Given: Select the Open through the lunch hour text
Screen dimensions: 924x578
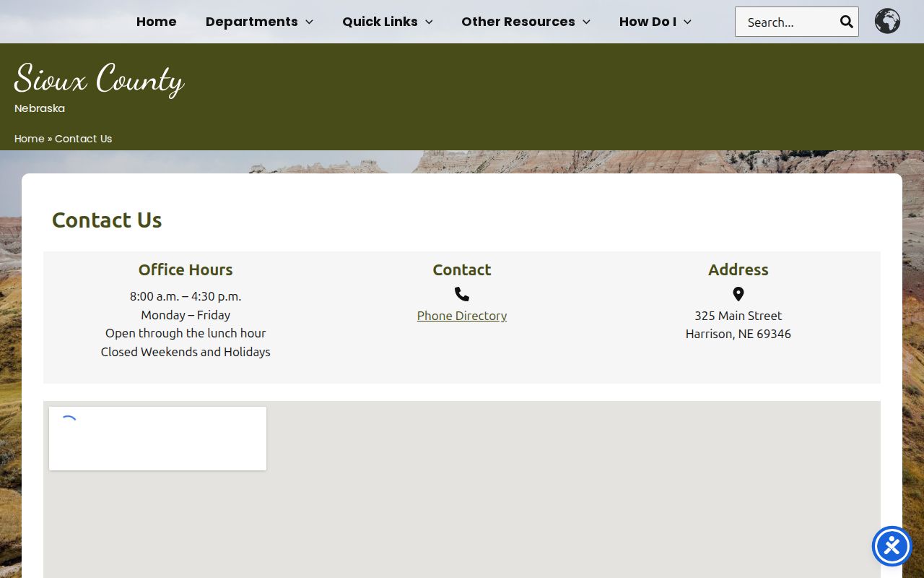Looking at the screenshot, I should pos(186,333).
